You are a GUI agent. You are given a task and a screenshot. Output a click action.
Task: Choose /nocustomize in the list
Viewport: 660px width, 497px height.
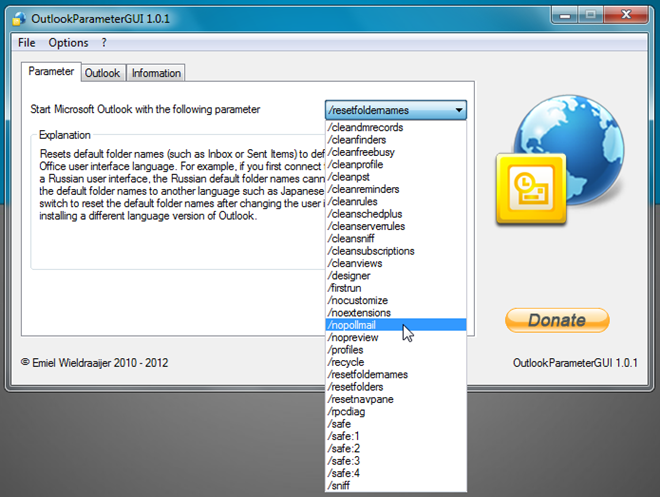coord(396,300)
